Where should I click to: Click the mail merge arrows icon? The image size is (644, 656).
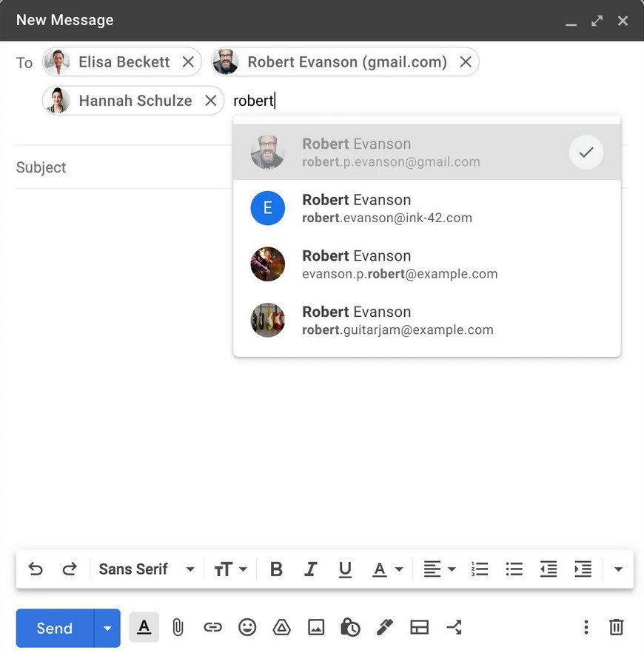point(454,627)
